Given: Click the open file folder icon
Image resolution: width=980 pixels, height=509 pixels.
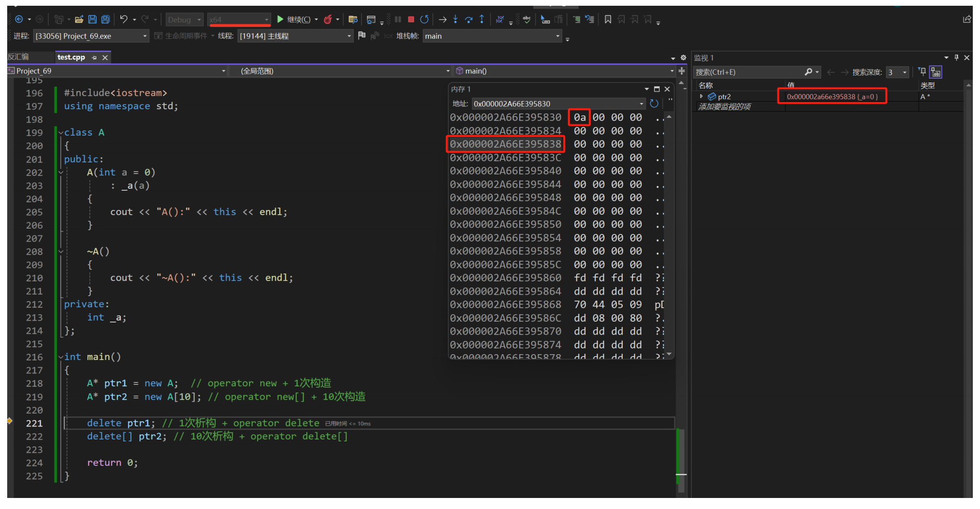Looking at the screenshot, I should click(79, 20).
